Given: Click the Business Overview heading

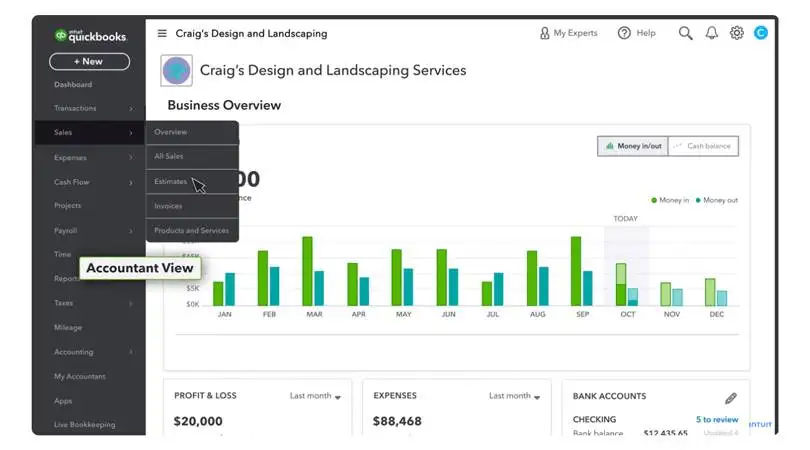Looking at the screenshot, I should click(x=224, y=105).
